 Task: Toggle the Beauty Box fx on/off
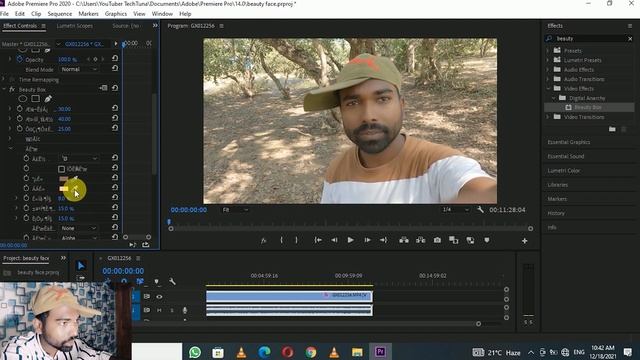coord(12,89)
